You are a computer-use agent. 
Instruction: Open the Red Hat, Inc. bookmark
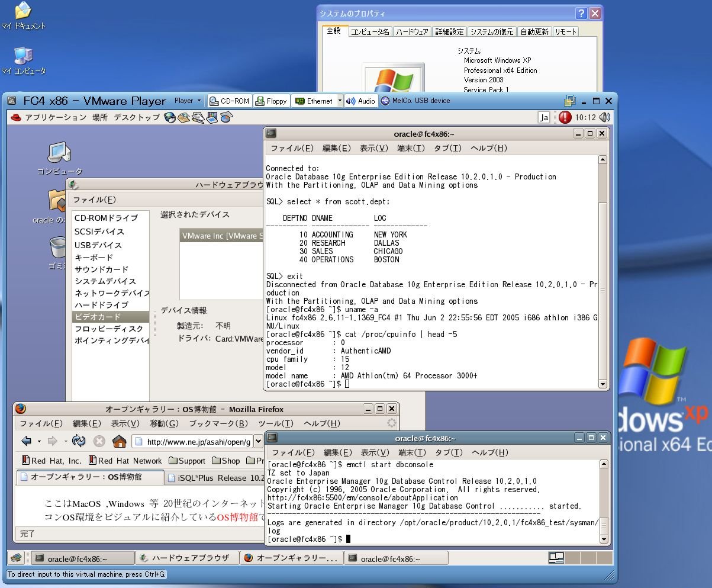click(51, 461)
